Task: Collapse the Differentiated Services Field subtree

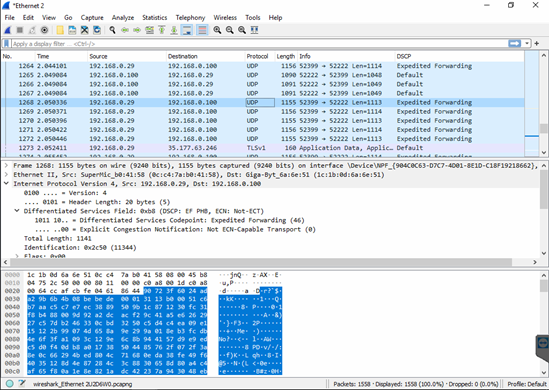Action: coord(16,211)
